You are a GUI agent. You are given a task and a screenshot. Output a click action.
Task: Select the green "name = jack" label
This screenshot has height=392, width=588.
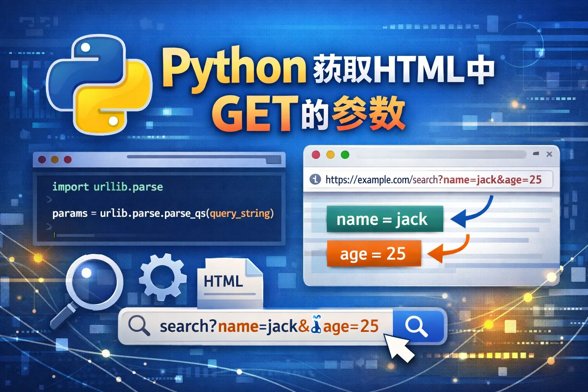pos(384,219)
